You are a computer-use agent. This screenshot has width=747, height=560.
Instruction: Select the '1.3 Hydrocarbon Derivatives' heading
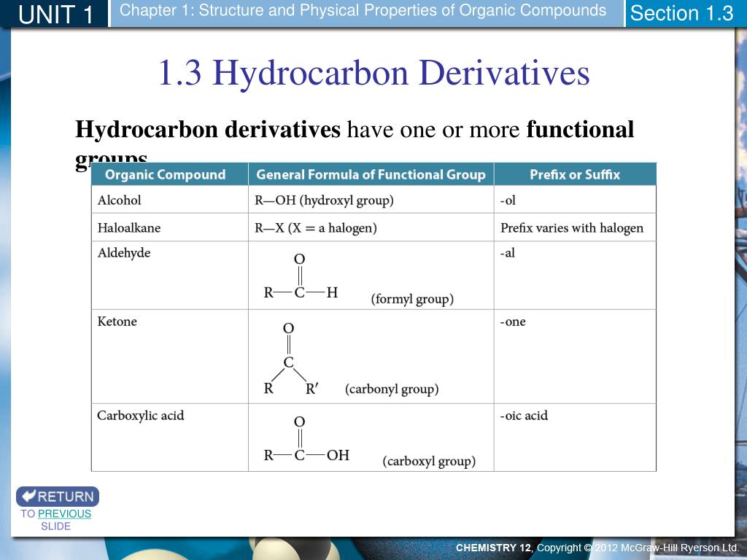[374, 73]
